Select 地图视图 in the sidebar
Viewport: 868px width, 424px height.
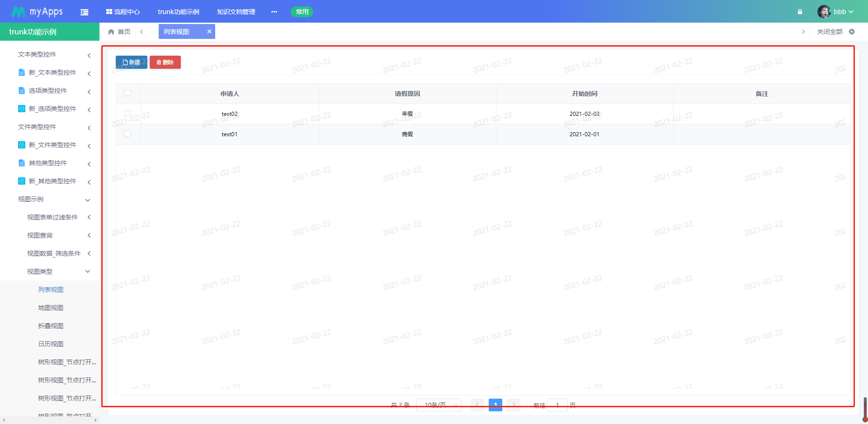coord(51,308)
